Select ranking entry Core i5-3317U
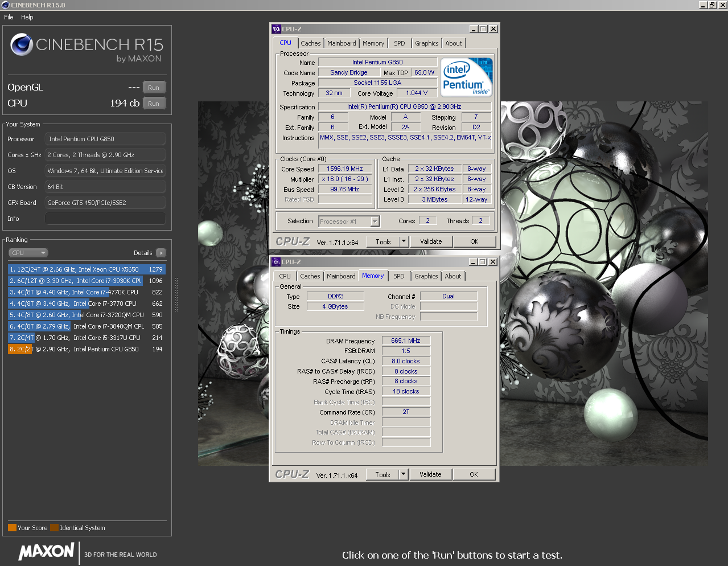The image size is (728, 566). (87, 338)
